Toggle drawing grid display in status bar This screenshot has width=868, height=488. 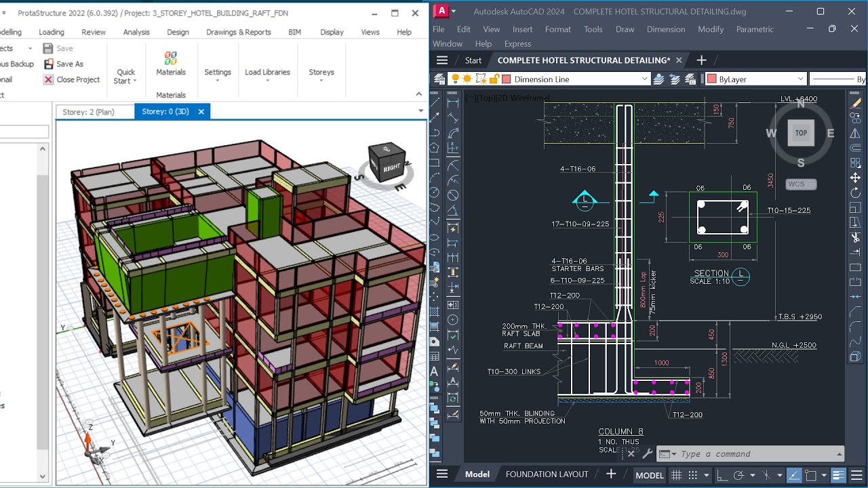676,475
